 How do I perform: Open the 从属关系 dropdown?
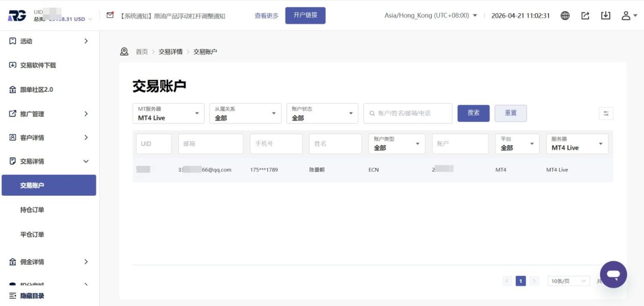click(245, 113)
